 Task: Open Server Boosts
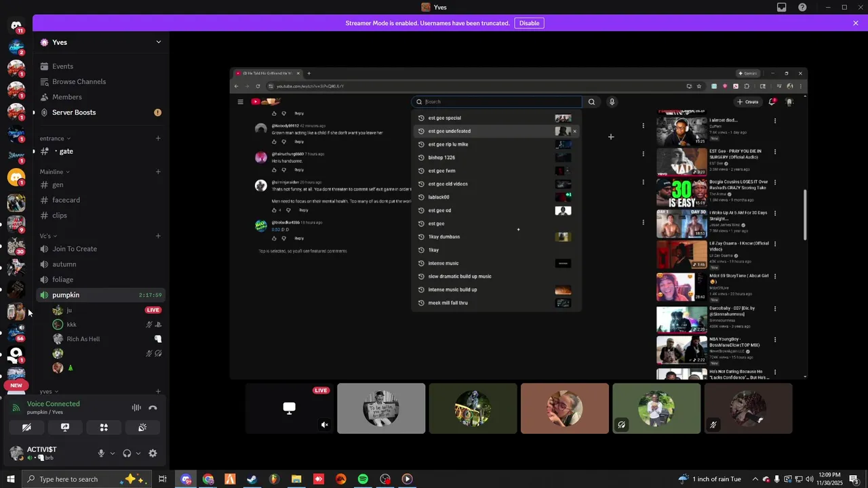100,113
